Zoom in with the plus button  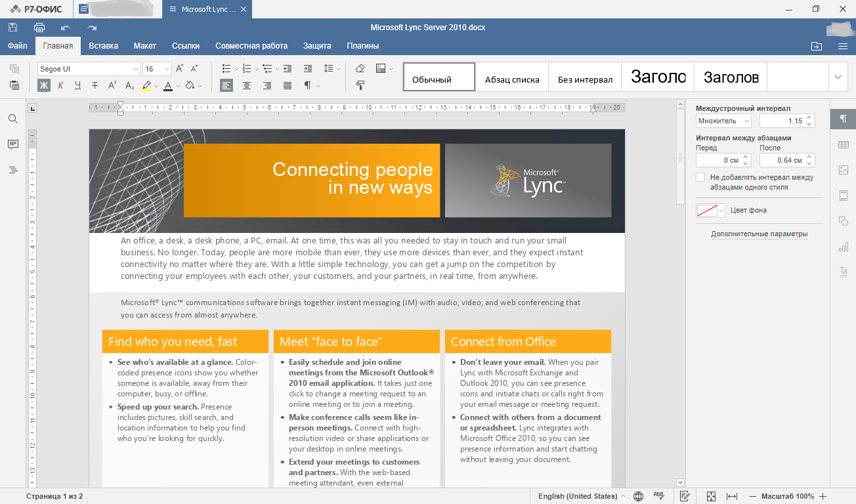coord(823,496)
